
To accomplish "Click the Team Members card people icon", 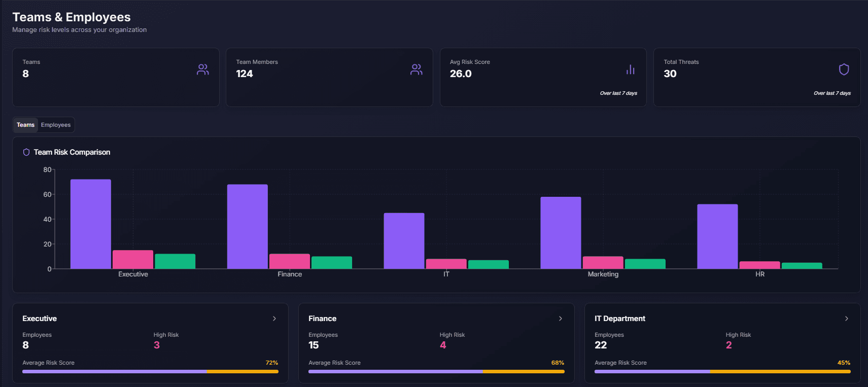I will (x=416, y=69).
